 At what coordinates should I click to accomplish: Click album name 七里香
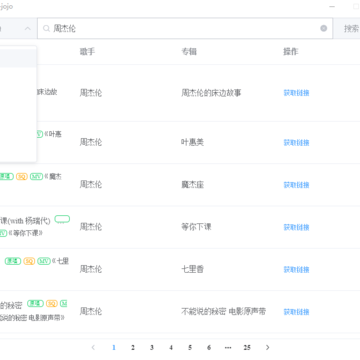tap(192, 269)
